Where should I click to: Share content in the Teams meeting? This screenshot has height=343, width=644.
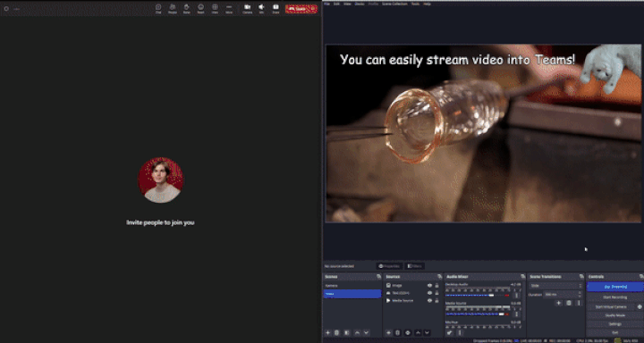tap(275, 8)
